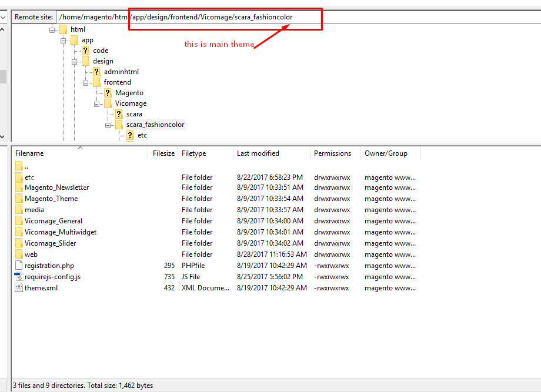The width and height of the screenshot is (541, 392).
Task: Select the web filename
Action: 31,254
